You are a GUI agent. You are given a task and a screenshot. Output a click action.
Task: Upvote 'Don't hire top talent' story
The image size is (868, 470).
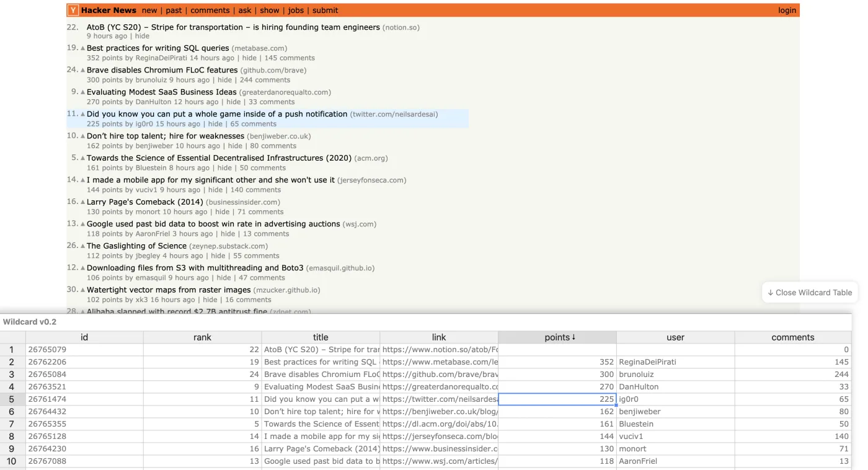pos(83,136)
